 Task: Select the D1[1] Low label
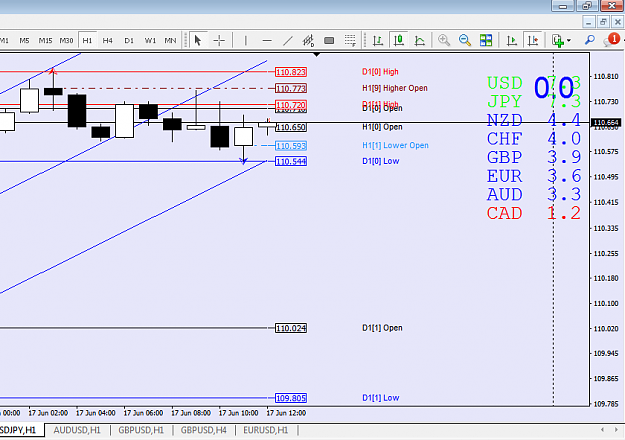tap(381, 398)
